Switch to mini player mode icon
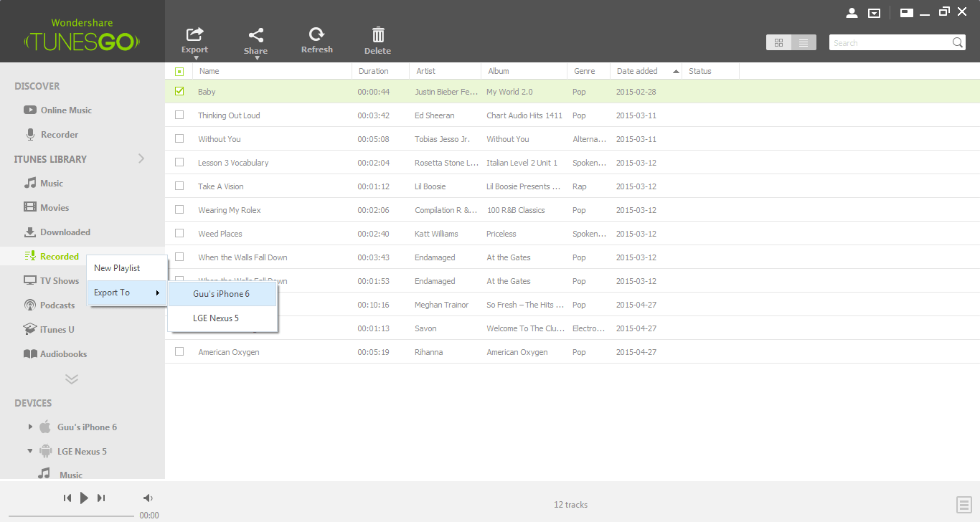980x522 pixels. pos(907,12)
